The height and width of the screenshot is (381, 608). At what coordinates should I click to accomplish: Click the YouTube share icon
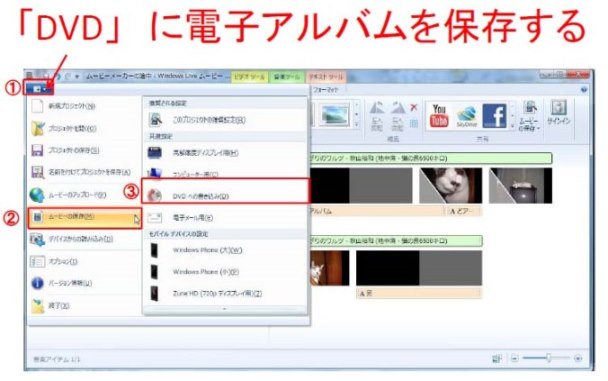439,115
